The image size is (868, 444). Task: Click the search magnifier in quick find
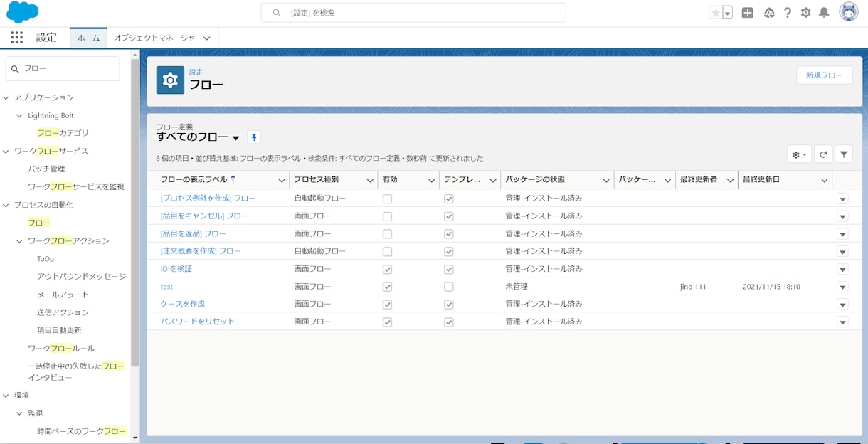tap(15, 69)
